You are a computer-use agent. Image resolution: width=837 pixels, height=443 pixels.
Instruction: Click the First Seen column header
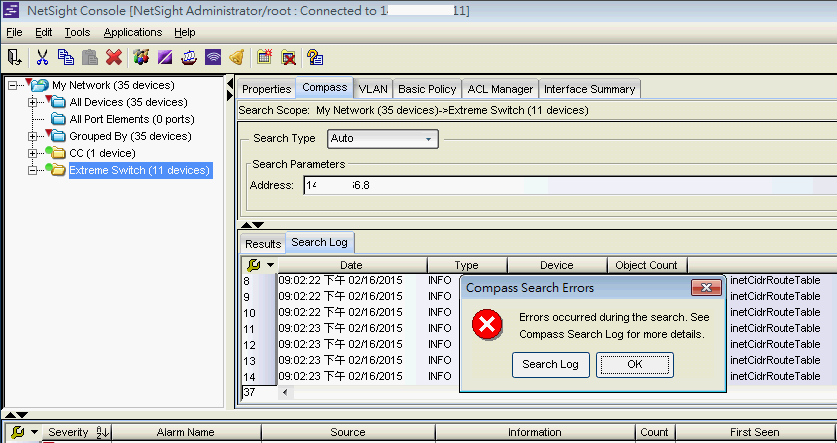pyautogui.click(x=754, y=432)
